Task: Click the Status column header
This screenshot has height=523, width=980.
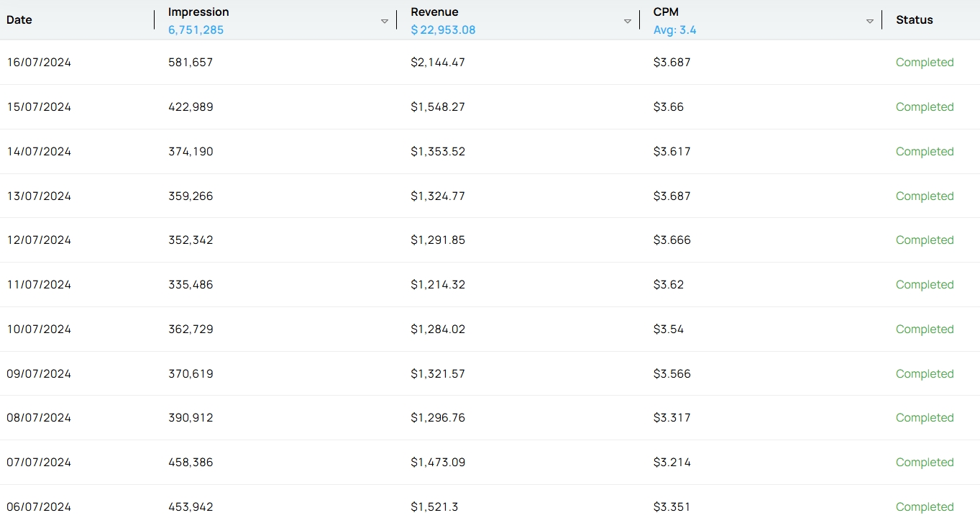Action: [x=914, y=20]
